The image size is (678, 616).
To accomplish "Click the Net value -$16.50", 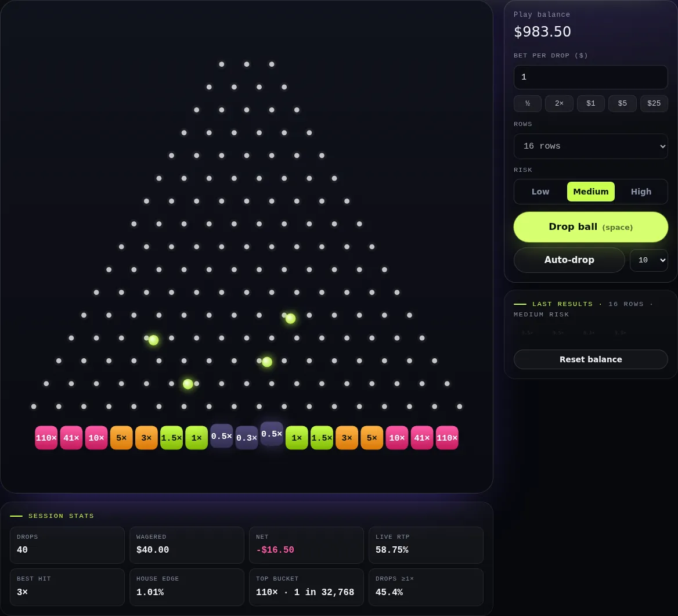I will pyautogui.click(x=275, y=550).
